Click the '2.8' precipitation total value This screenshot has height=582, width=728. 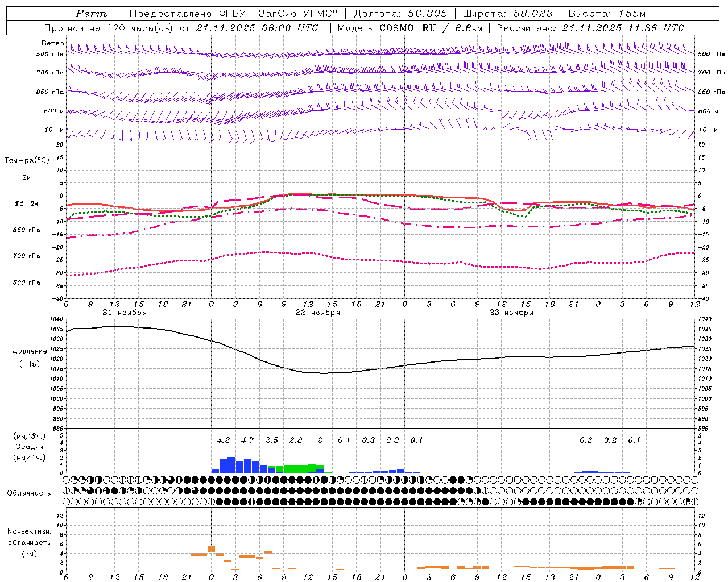pos(296,440)
